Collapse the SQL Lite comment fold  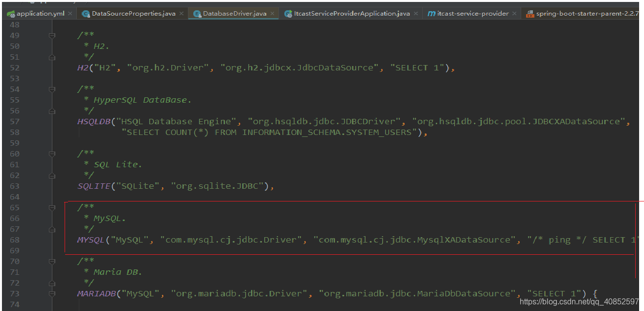point(51,153)
